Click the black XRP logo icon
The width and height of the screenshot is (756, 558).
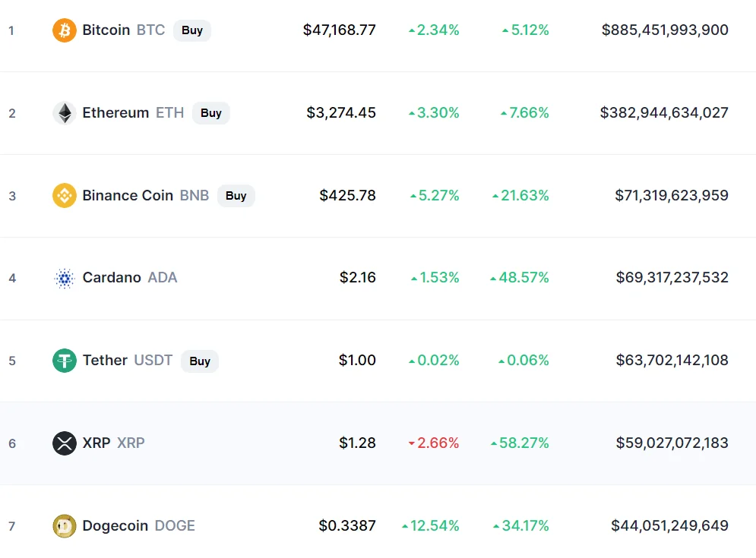(x=64, y=443)
